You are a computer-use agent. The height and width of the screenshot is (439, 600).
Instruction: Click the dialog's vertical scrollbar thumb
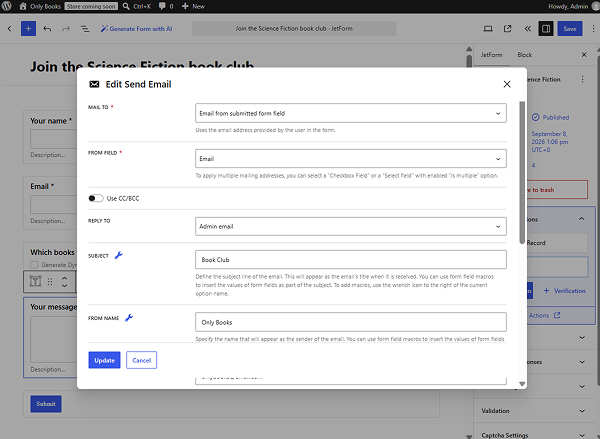pyautogui.click(x=522, y=172)
